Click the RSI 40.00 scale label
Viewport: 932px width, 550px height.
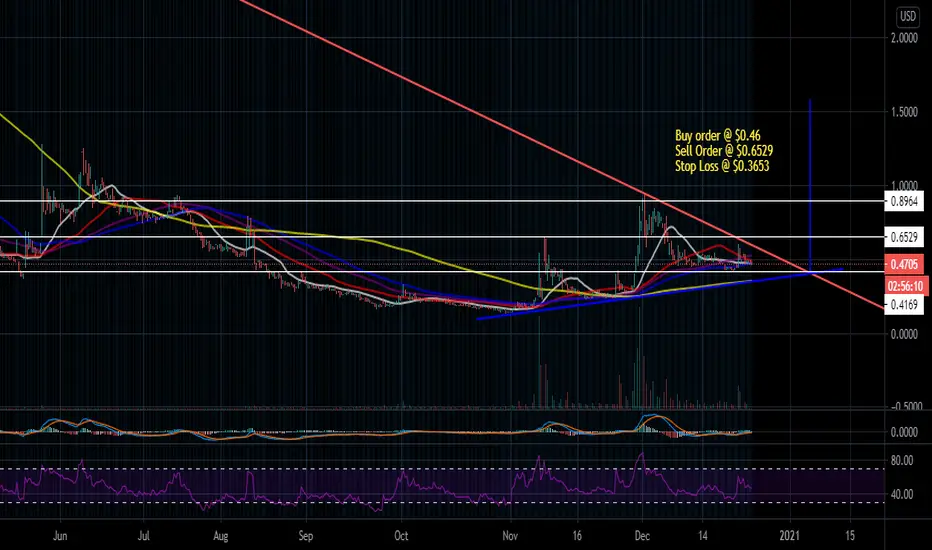tap(902, 495)
